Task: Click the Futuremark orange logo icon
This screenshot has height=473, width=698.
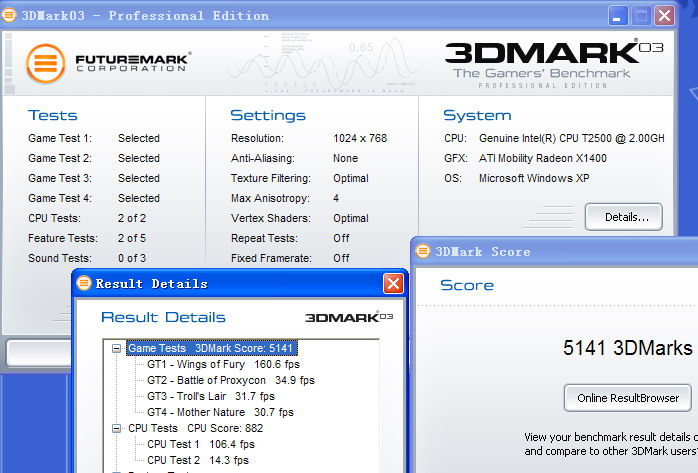Action: (x=46, y=64)
